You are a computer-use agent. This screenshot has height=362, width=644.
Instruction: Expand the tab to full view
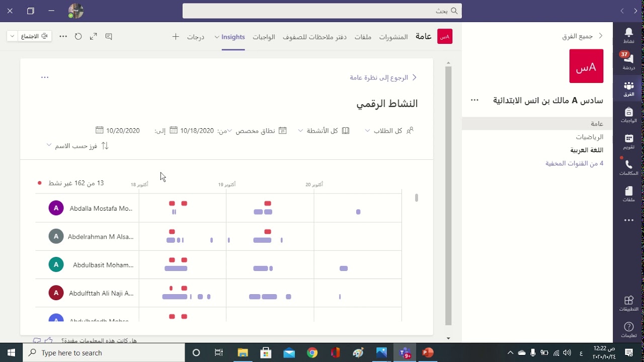coord(94,37)
